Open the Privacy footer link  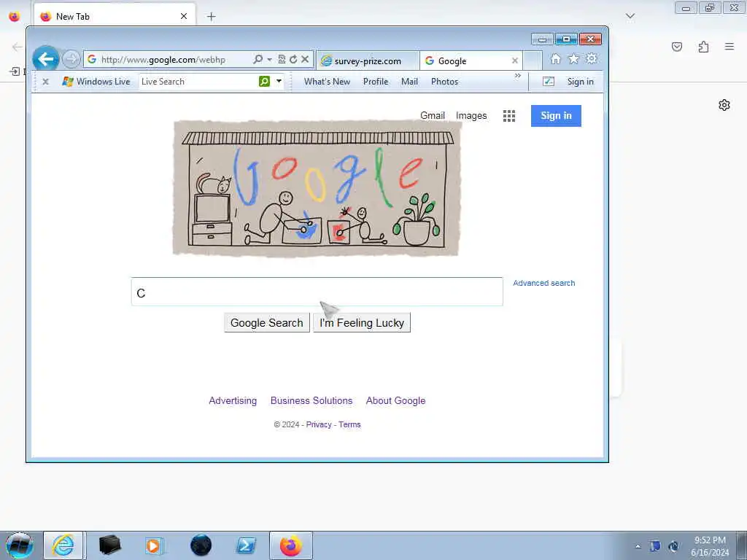click(x=319, y=424)
